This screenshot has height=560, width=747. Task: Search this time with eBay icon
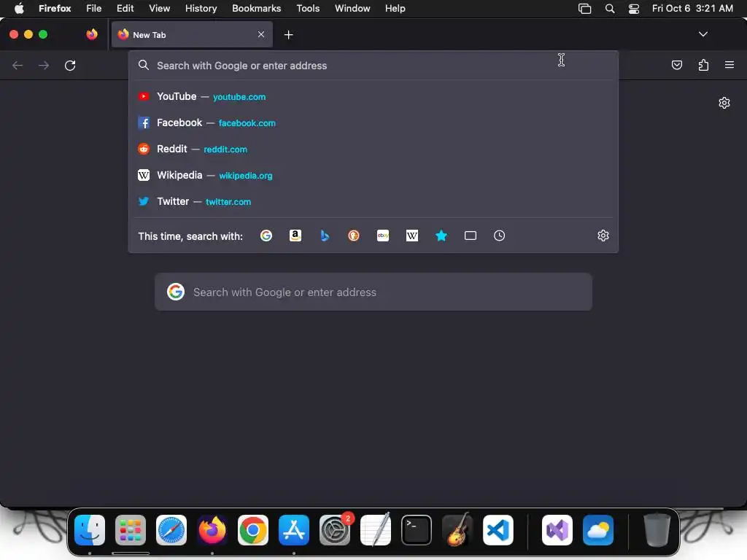[x=383, y=236]
